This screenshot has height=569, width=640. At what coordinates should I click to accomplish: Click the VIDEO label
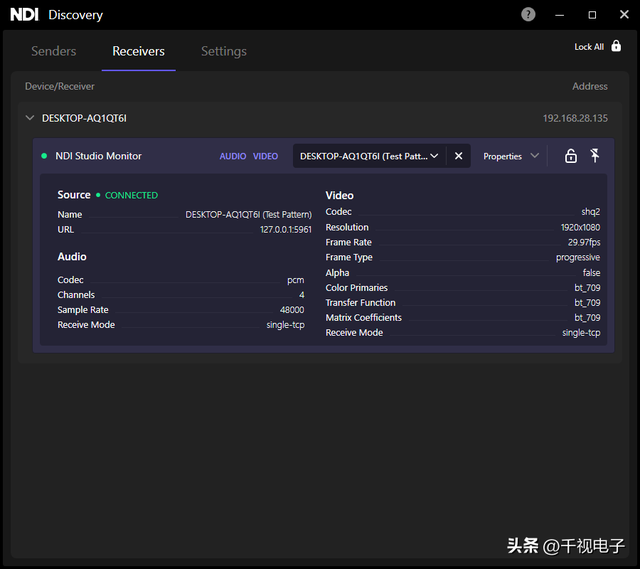(265, 156)
